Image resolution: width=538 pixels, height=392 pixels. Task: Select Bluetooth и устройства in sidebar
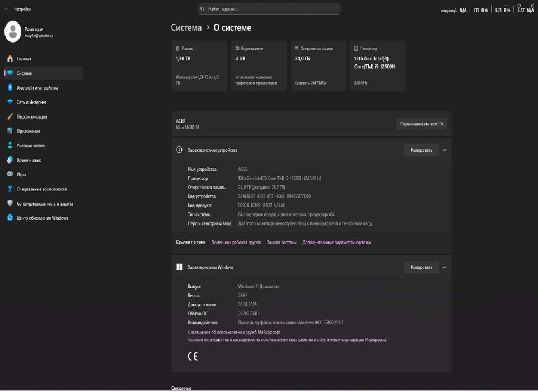pos(44,87)
